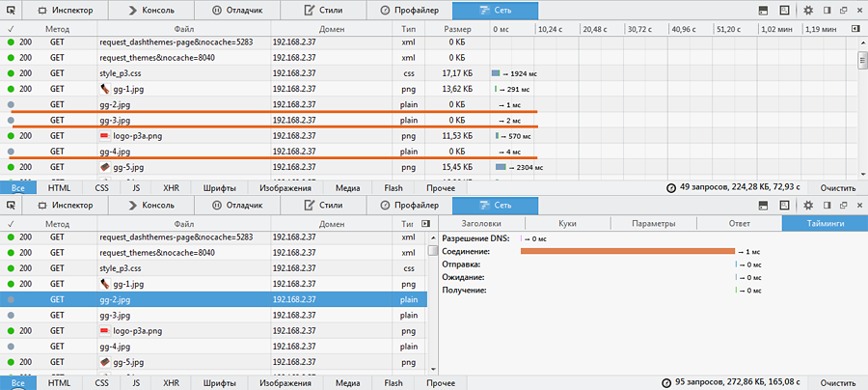Click gg-5.jpg thumbnail icon in the 95-request panel
The width and height of the screenshot is (868, 390).
click(x=105, y=362)
